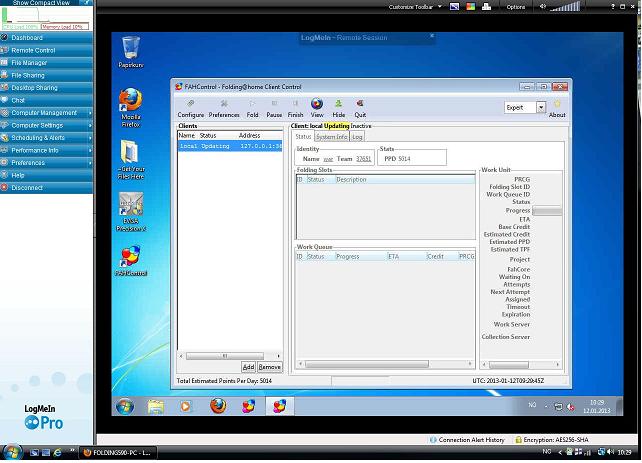This screenshot has width=642, height=463.
Task: Click the Finish toolbar icon
Action: [295, 108]
